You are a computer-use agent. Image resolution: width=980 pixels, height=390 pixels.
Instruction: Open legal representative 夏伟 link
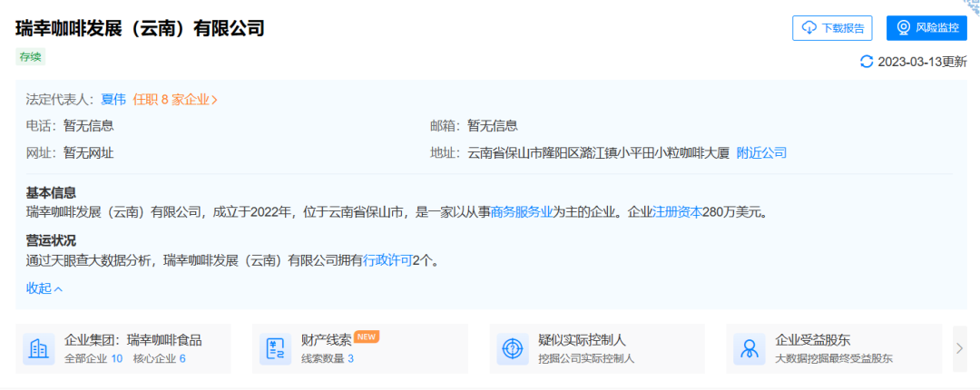click(x=113, y=100)
